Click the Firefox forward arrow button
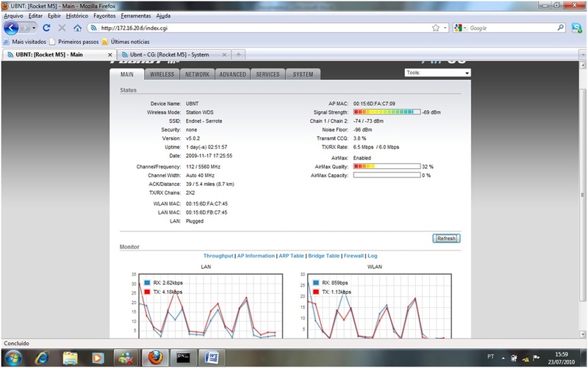The width and height of the screenshot is (588, 368). [x=24, y=28]
